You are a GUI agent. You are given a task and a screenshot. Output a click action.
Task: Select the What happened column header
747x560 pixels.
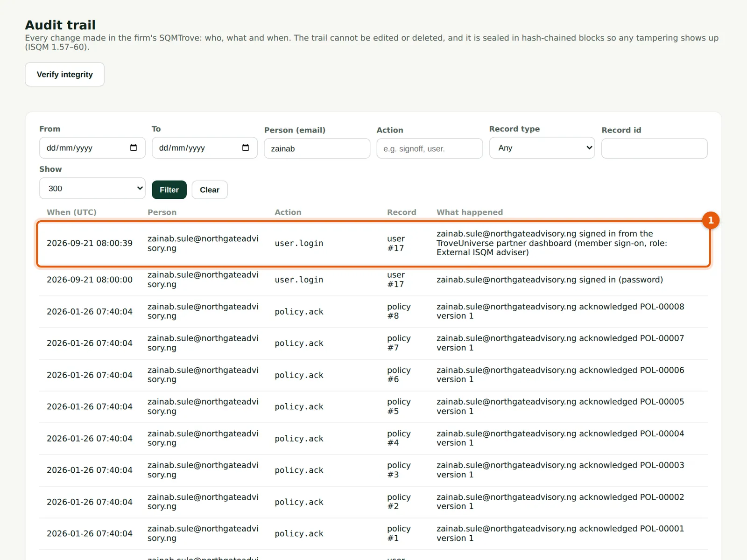pyautogui.click(x=470, y=212)
